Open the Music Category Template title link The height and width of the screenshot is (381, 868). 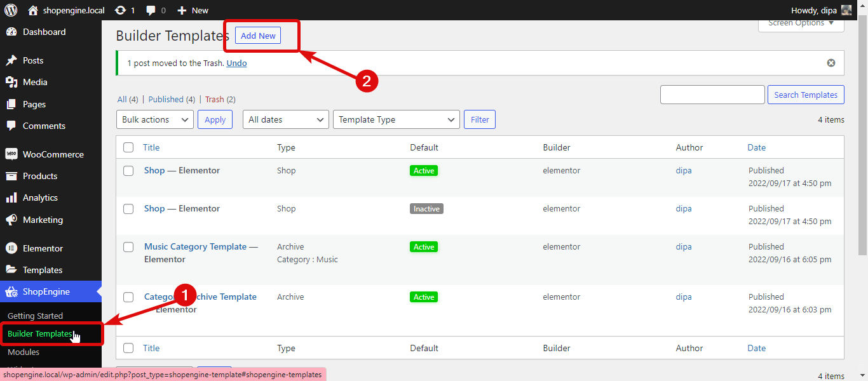tap(195, 246)
